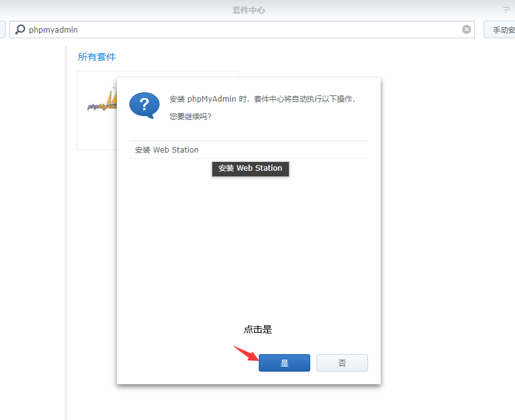515x420 pixels.
Task: Click the Manual Install (手动安装) button
Action: 504,29
